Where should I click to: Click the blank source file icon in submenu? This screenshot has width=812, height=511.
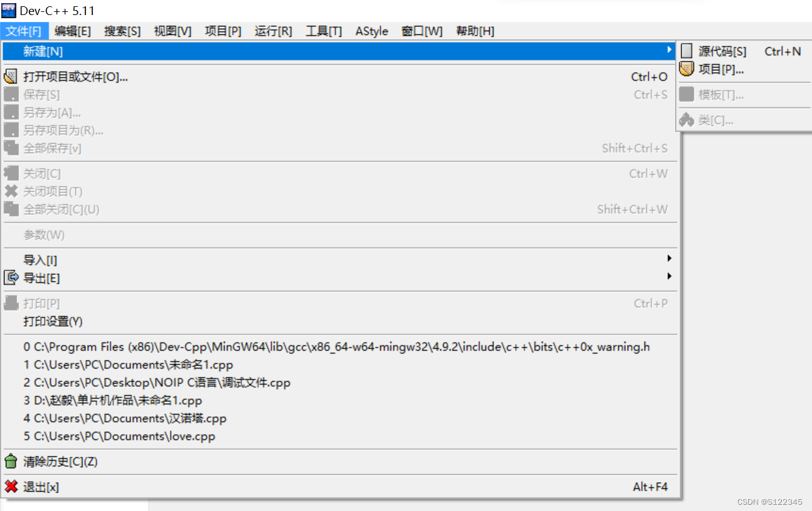coord(687,51)
